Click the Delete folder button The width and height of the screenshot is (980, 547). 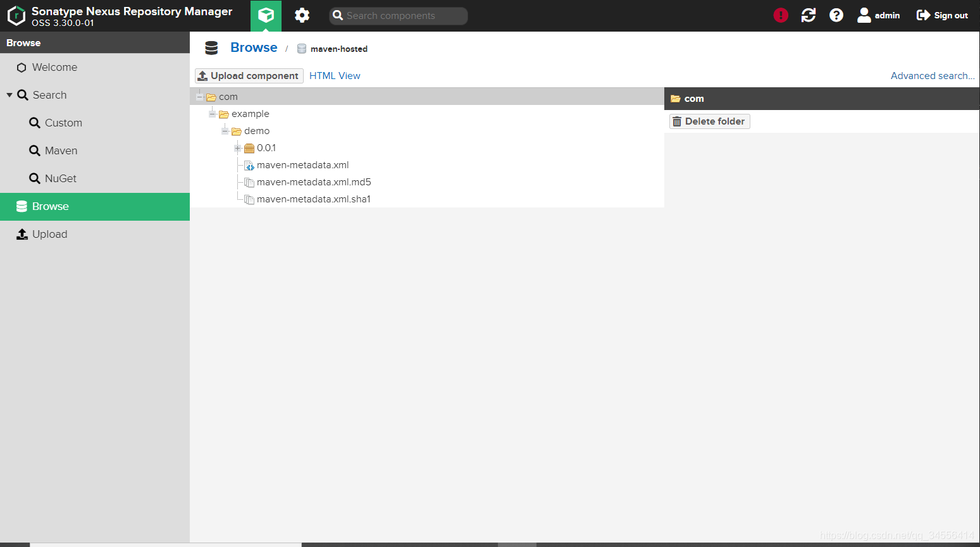point(710,121)
